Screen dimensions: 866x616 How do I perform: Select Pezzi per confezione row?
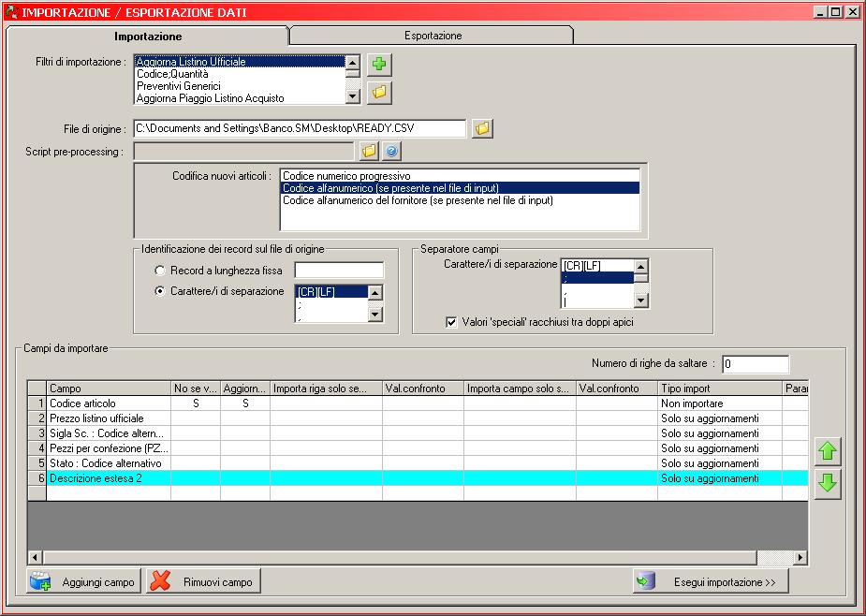(418, 448)
